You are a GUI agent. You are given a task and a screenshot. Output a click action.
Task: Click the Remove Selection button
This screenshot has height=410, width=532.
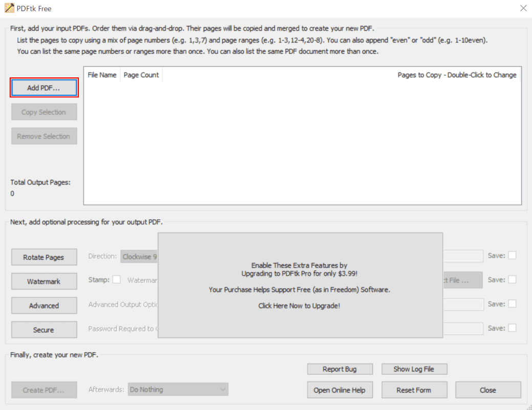[x=44, y=136]
